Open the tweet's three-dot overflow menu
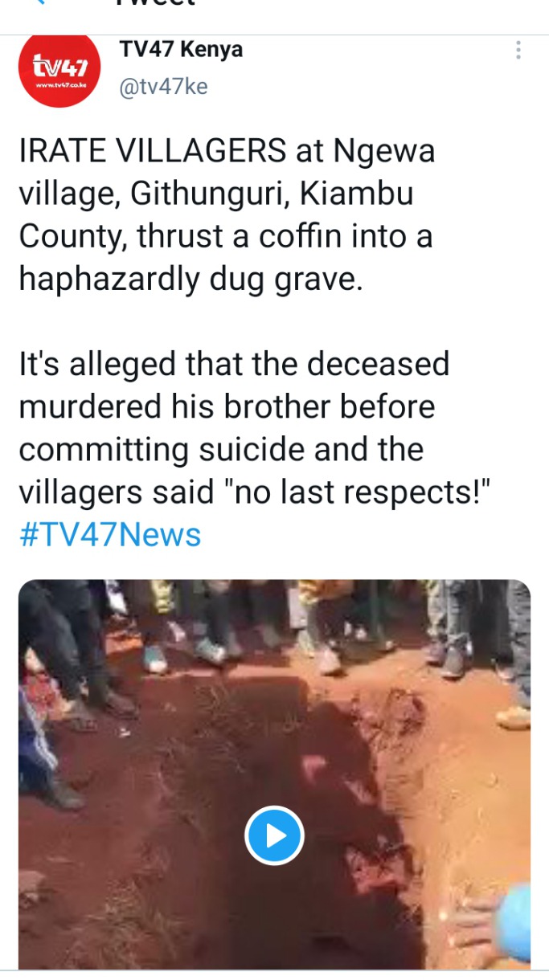 pyautogui.click(x=518, y=50)
